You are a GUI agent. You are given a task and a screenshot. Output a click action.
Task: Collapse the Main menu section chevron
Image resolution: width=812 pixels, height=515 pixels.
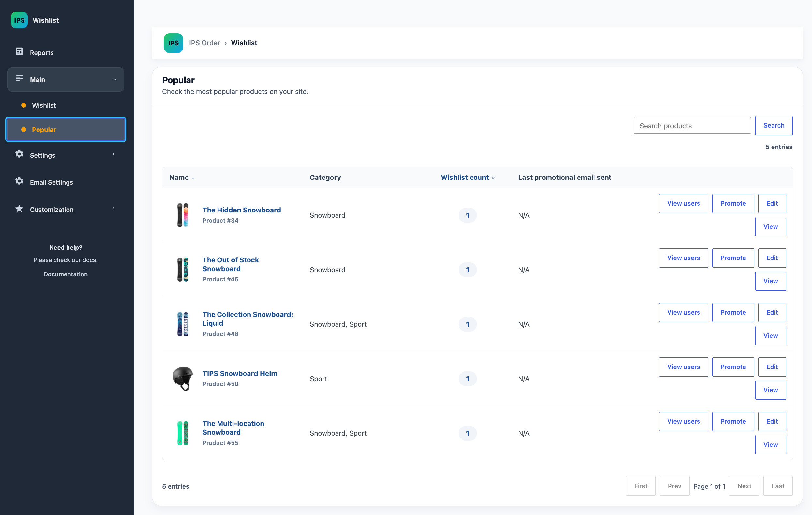[x=115, y=80]
